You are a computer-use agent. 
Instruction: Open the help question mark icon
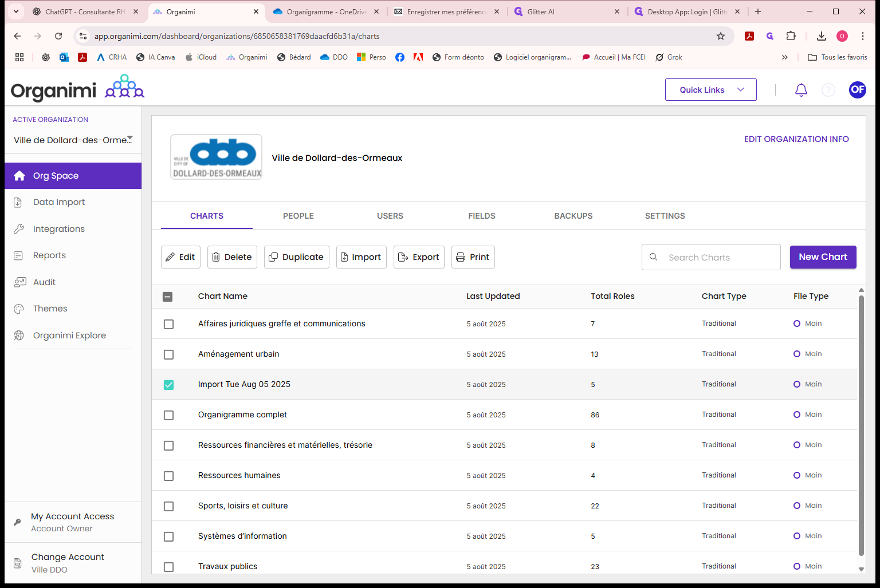pyautogui.click(x=828, y=90)
